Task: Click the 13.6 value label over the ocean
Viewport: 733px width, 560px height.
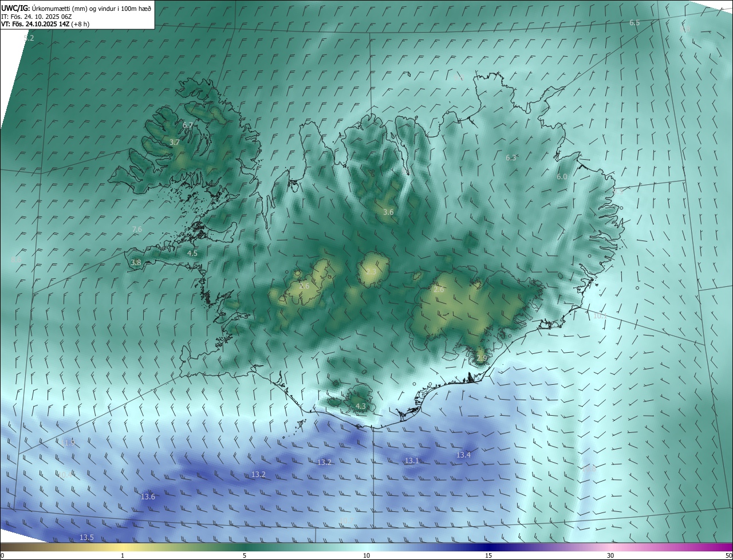Action: [148, 496]
